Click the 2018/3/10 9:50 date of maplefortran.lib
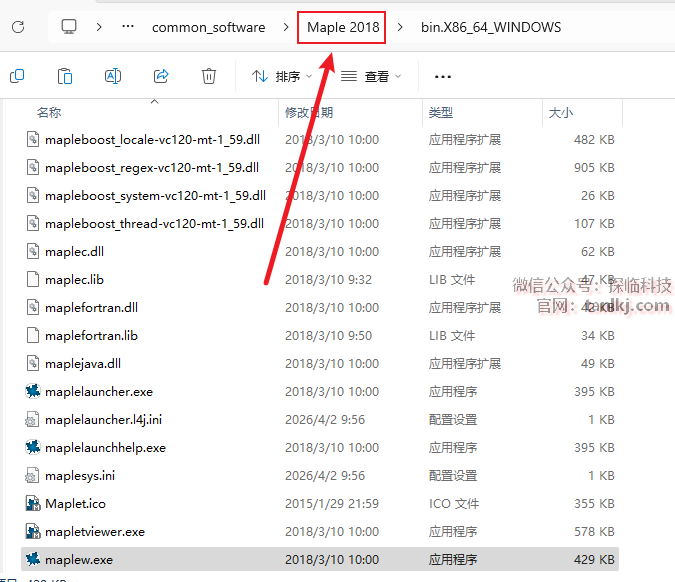 point(328,336)
